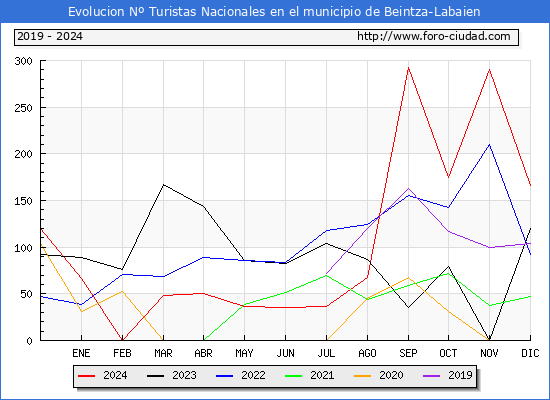Click the DIC month axis label
The image size is (550, 400).
click(x=530, y=353)
